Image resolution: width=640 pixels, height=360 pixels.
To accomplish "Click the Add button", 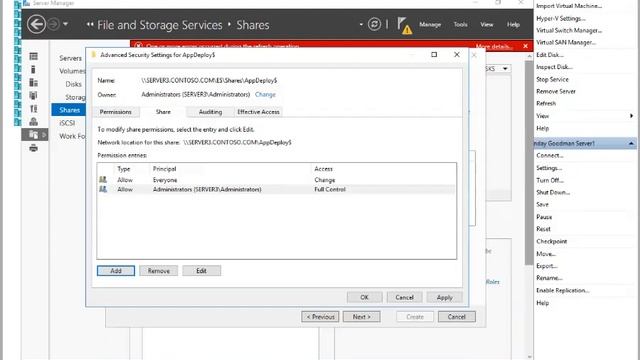I will [x=116, y=271].
